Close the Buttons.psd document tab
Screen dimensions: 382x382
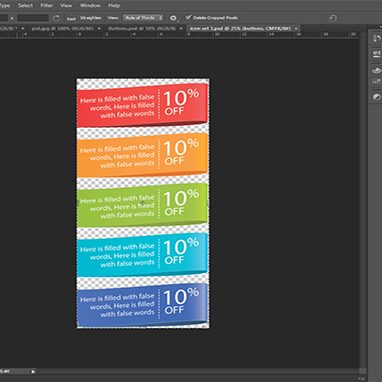[181, 29]
